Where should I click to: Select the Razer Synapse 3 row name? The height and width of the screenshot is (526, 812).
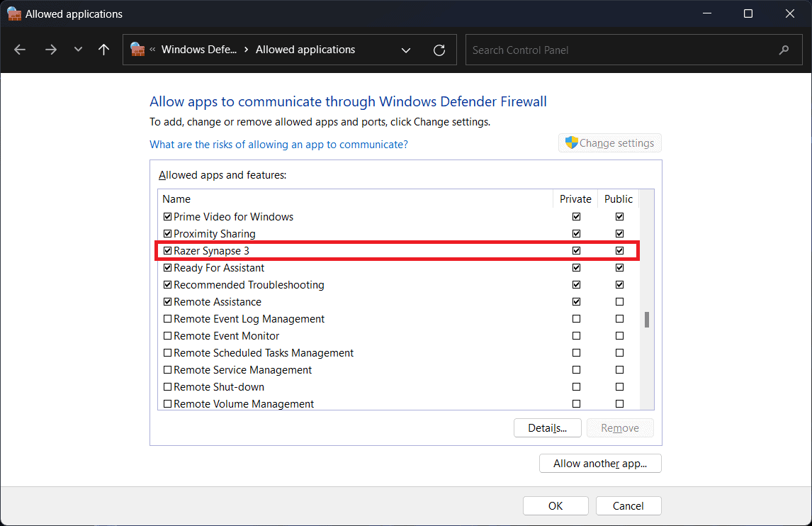pyautogui.click(x=211, y=251)
